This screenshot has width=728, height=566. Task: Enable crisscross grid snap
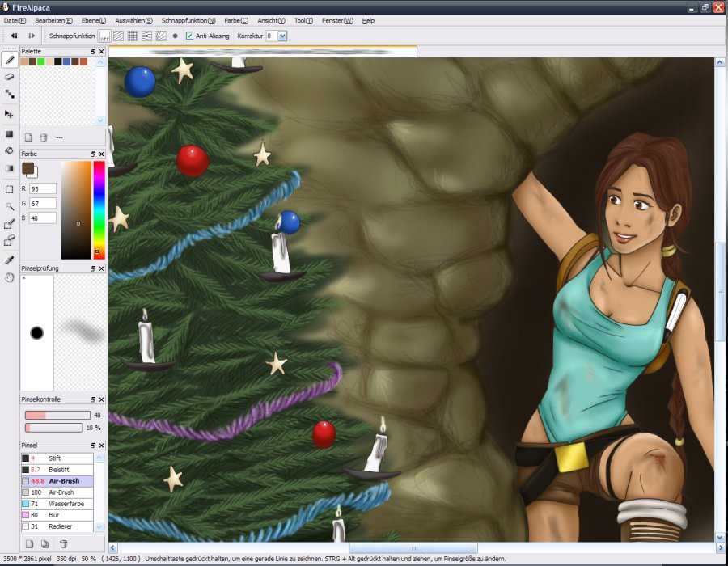(133, 36)
